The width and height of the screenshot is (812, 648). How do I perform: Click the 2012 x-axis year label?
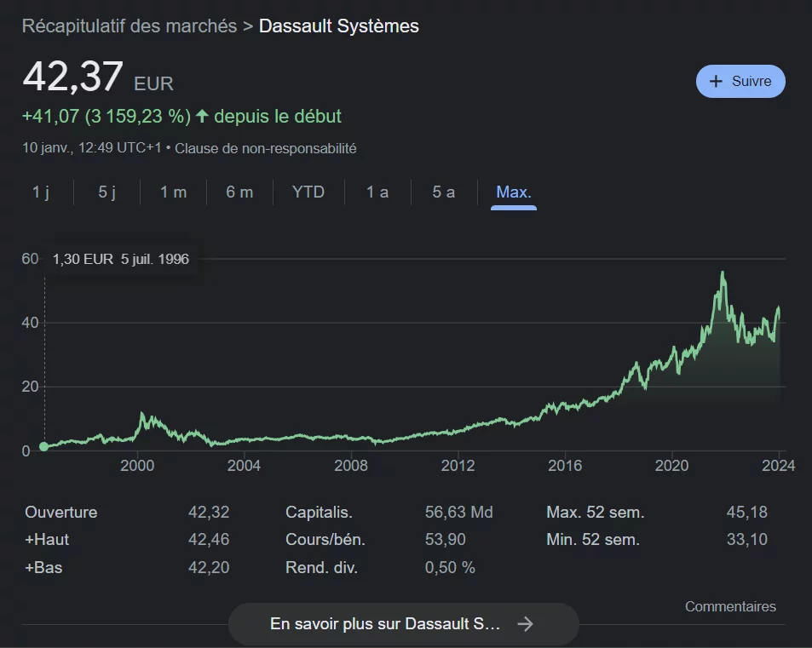[458, 465]
